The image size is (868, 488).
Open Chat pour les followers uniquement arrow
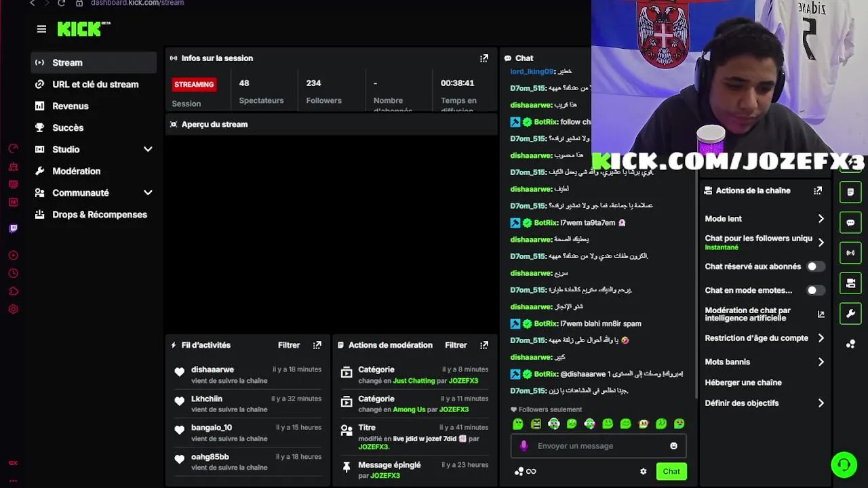pos(821,243)
